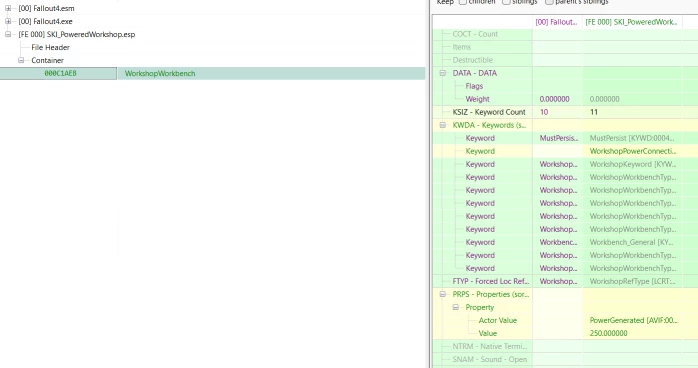Select the Items row label
The width and height of the screenshot is (698, 368).
tap(462, 47)
